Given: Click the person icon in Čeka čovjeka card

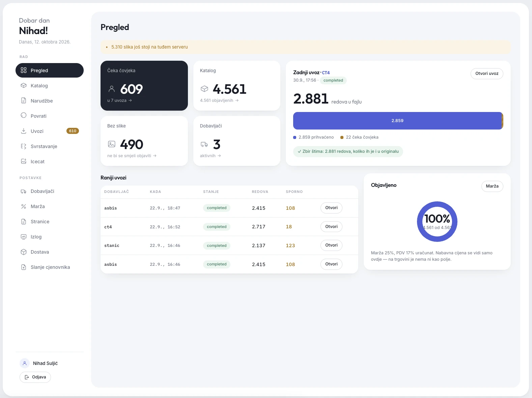Looking at the screenshot, I should pyautogui.click(x=112, y=89).
